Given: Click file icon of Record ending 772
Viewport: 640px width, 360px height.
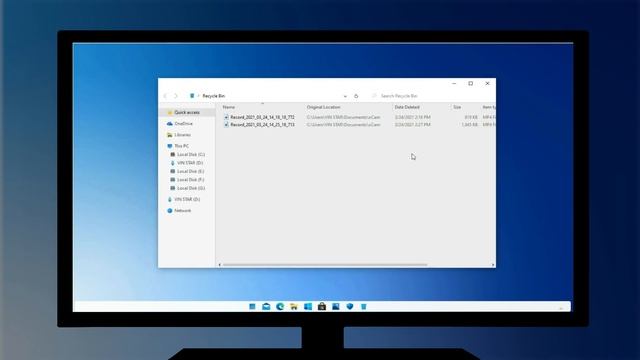Looking at the screenshot, I should [226, 117].
